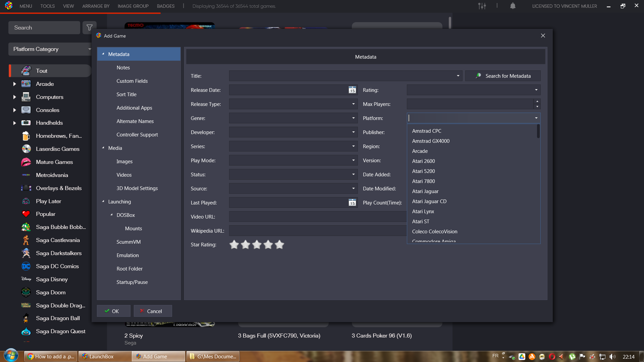Open the BADGES menu
Image resolution: width=644 pixels, height=362 pixels.
tap(166, 6)
